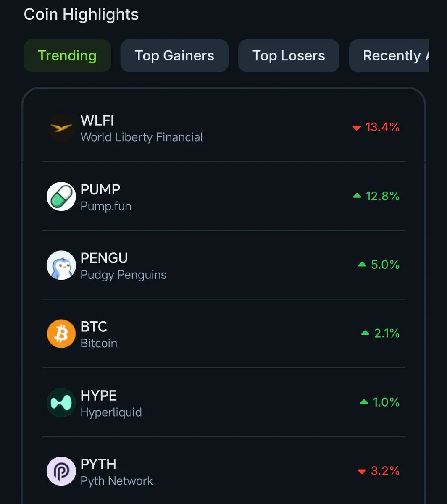Image resolution: width=447 pixels, height=504 pixels.
Task: Open the partially visible Recently Added tab
Action: (389, 56)
